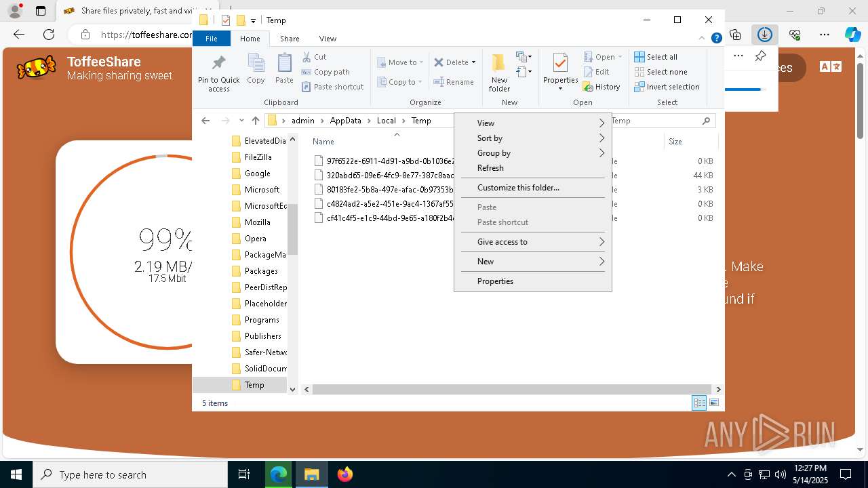Click the History ribbon icon
The image size is (868, 488).
pos(588,87)
